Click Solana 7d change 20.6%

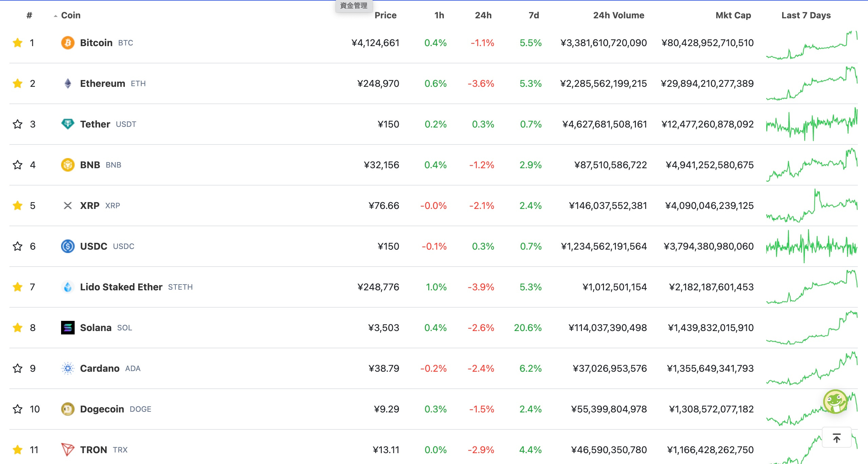pos(528,328)
